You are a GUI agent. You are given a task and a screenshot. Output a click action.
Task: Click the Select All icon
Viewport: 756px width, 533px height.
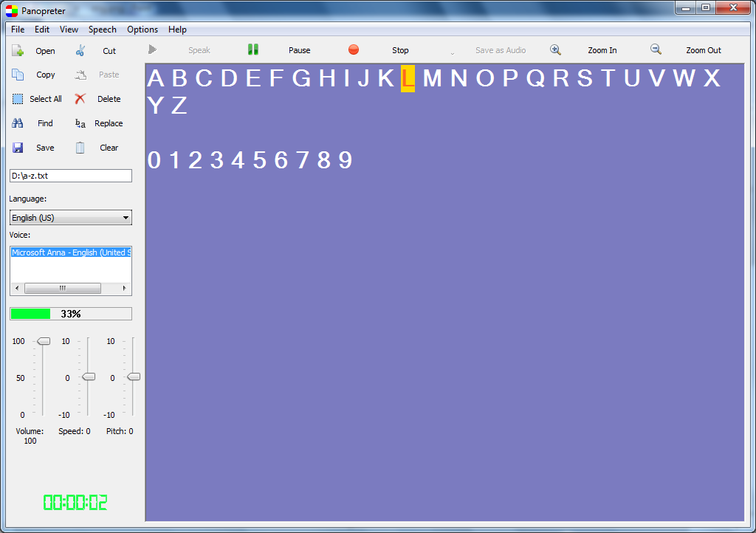click(x=18, y=99)
